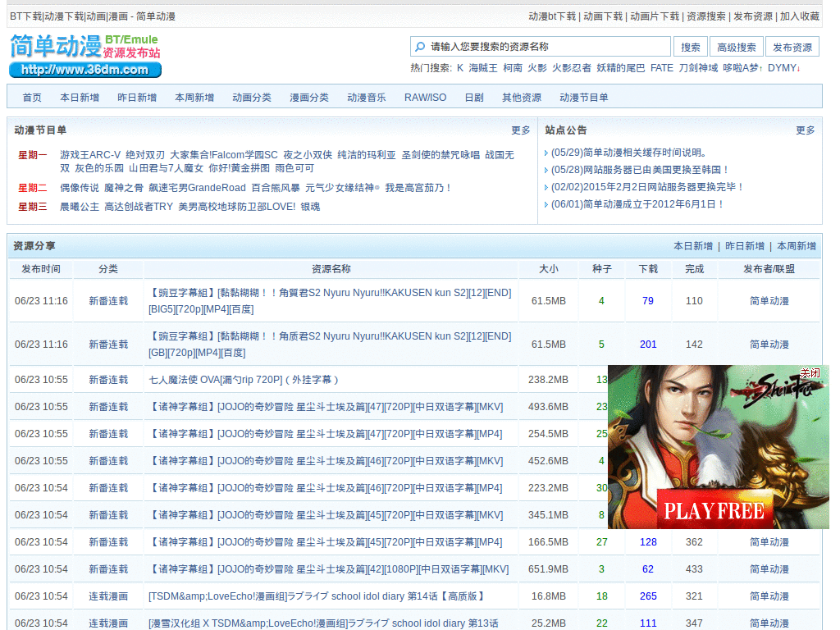The image size is (840, 630).
Task: Open 动漫节目单 in the navigation bar
Action: pos(583,98)
